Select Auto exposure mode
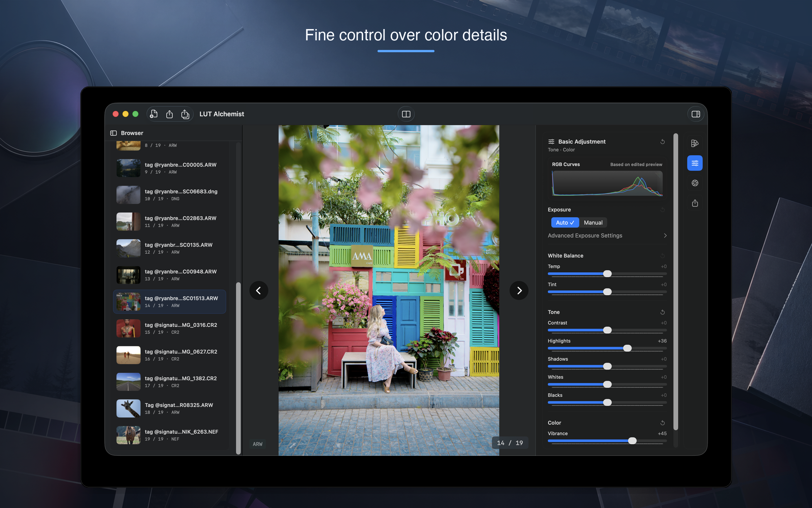 [565, 222]
